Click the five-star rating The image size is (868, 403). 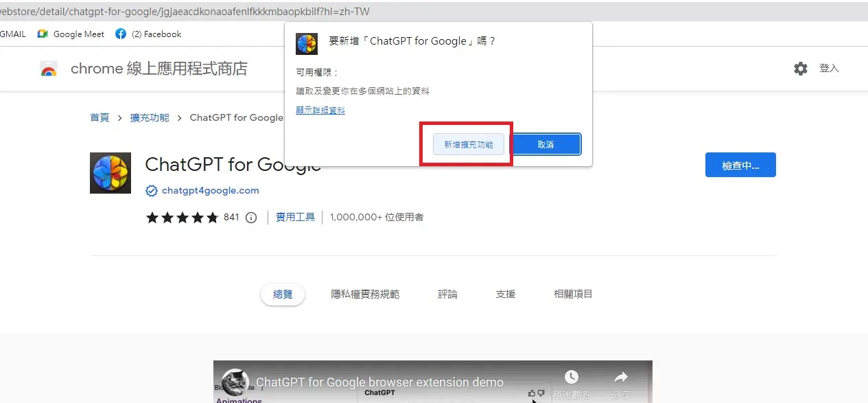(x=182, y=218)
